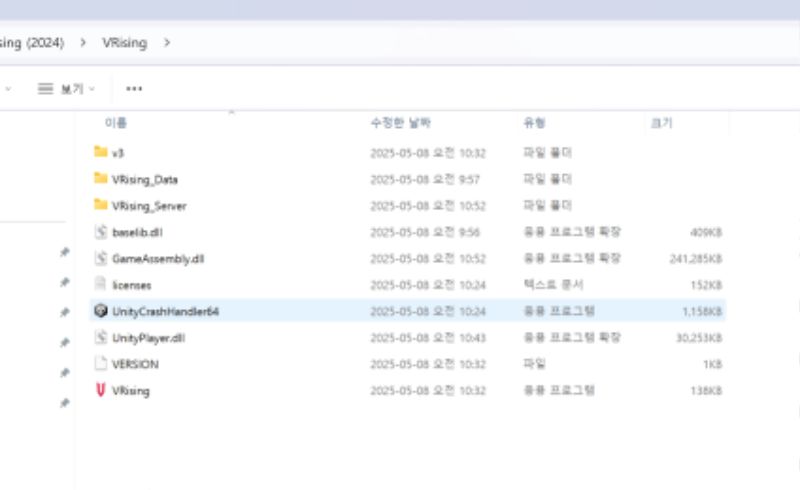Click the 1,158KB size of UnityCrashHandler64
The height and width of the screenshot is (490, 800).
(702, 311)
